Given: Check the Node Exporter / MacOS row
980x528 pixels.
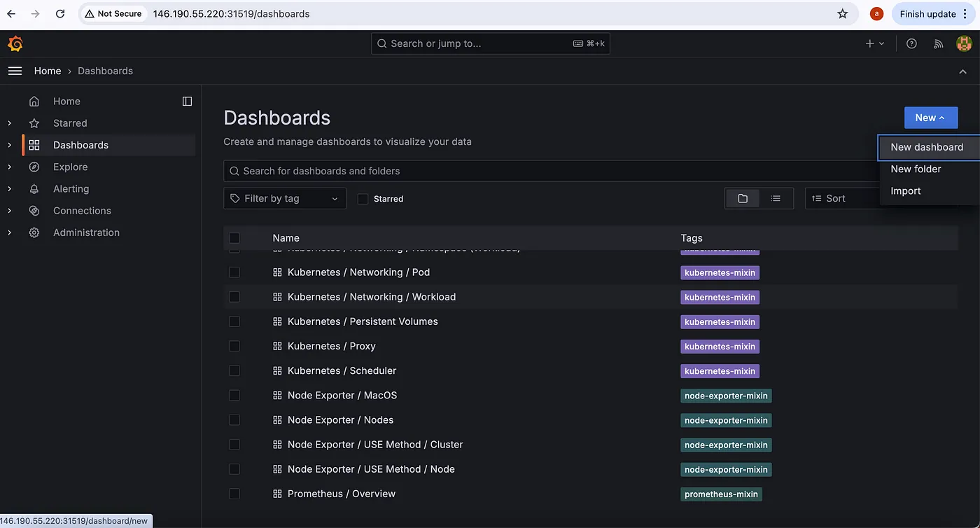Looking at the screenshot, I should pos(234,396).
